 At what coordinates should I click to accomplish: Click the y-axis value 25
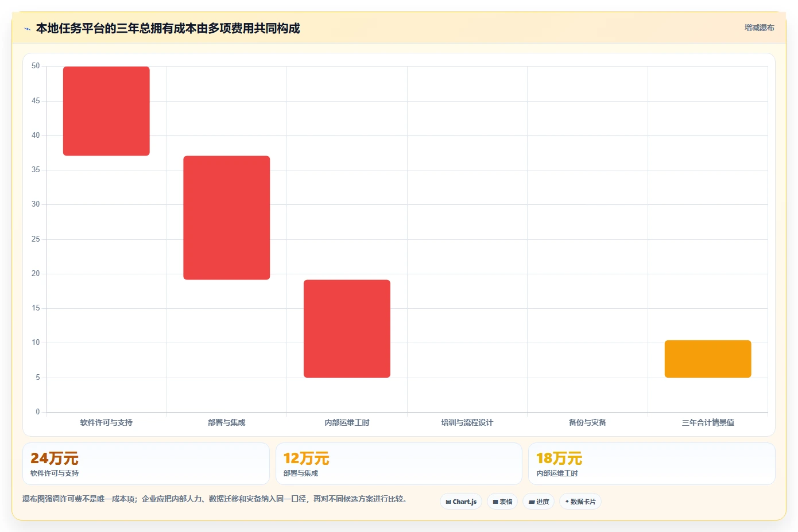click(36, 239)
